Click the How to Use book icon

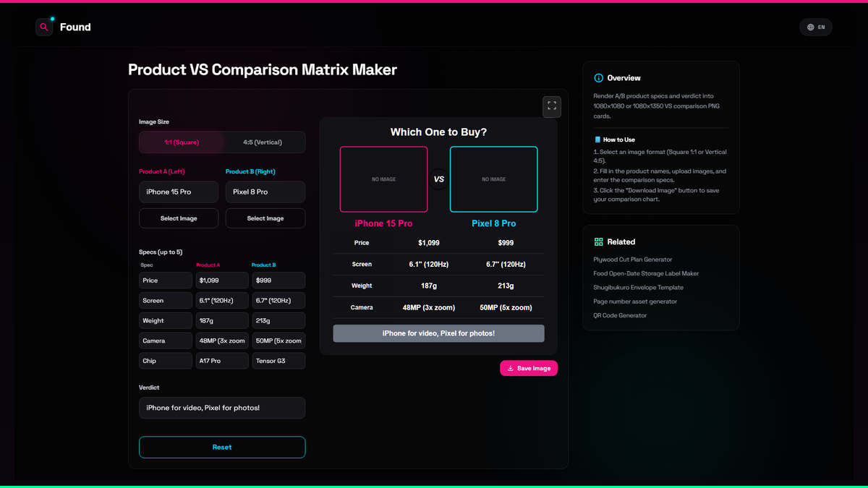[597, 140]
